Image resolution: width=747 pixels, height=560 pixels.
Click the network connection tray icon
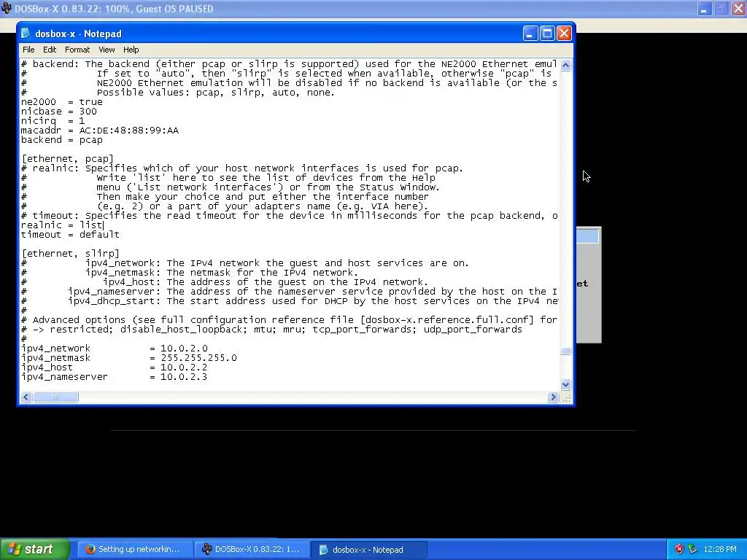point(692,550)
